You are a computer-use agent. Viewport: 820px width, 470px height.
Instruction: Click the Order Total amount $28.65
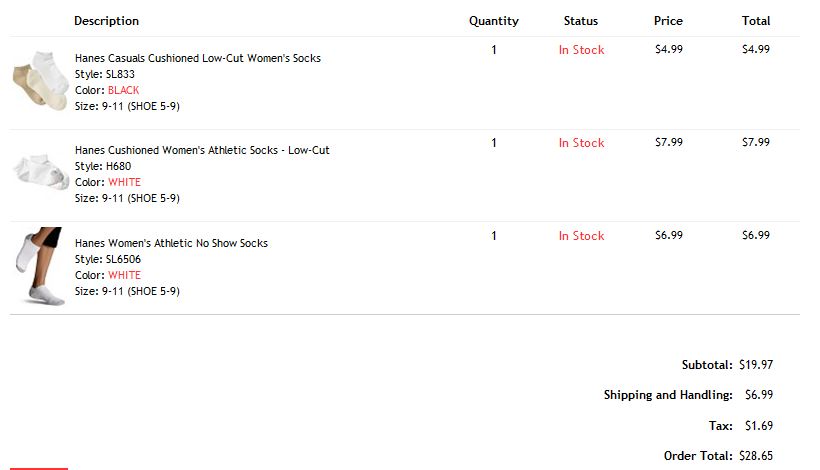point(756,456)
